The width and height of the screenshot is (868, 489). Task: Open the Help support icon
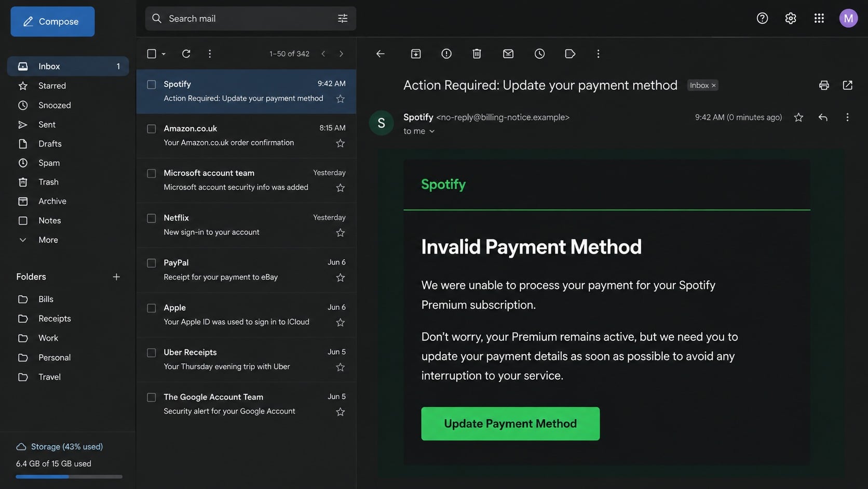[762, 18]
